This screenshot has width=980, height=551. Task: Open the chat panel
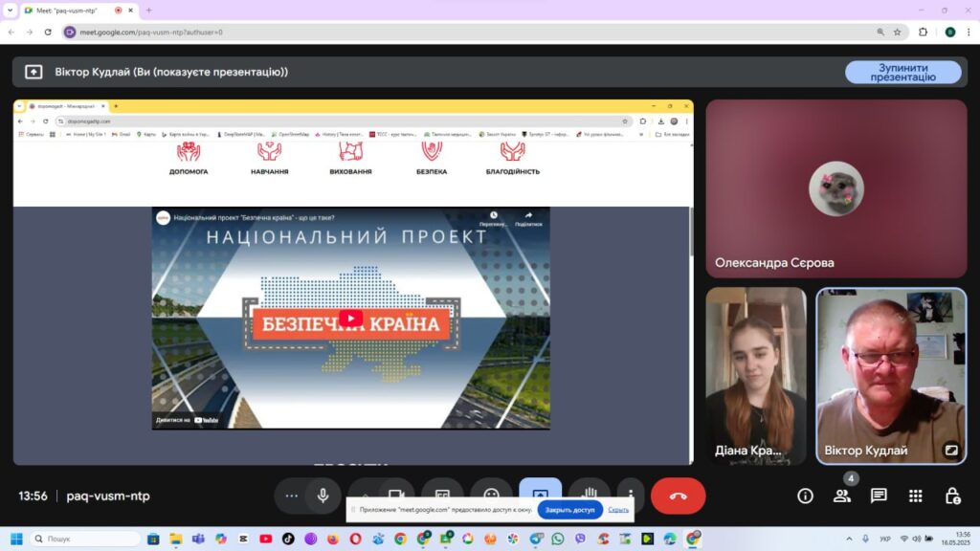[x=879, y=496]
